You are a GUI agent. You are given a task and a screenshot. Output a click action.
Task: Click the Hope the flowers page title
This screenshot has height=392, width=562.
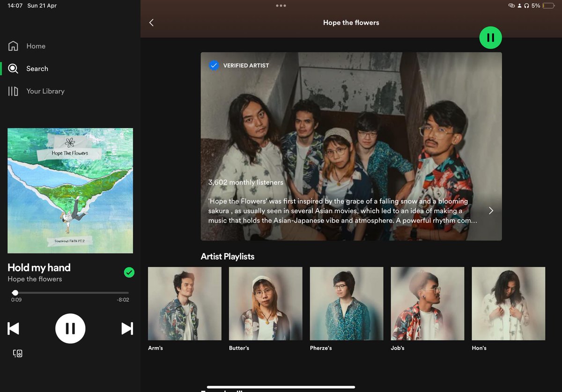tap(351, 22)
